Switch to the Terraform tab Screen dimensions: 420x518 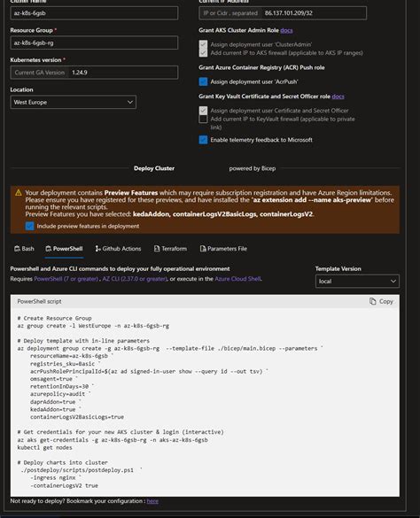coord(170,249)
